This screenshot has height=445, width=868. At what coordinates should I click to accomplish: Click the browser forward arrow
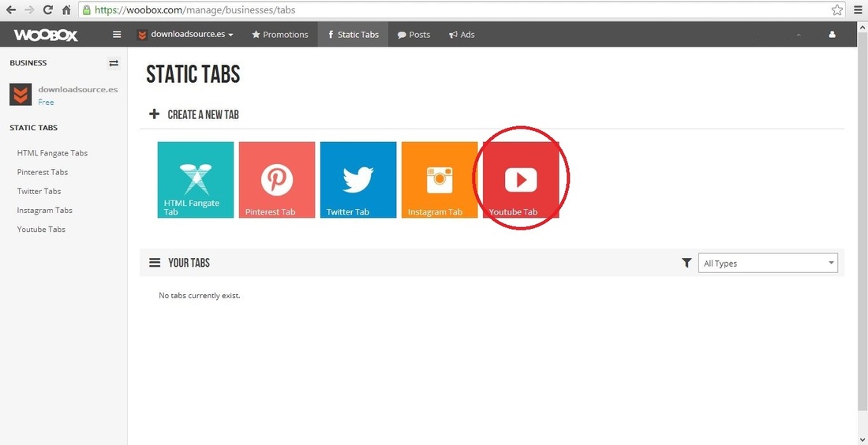(x=29, y=10)
